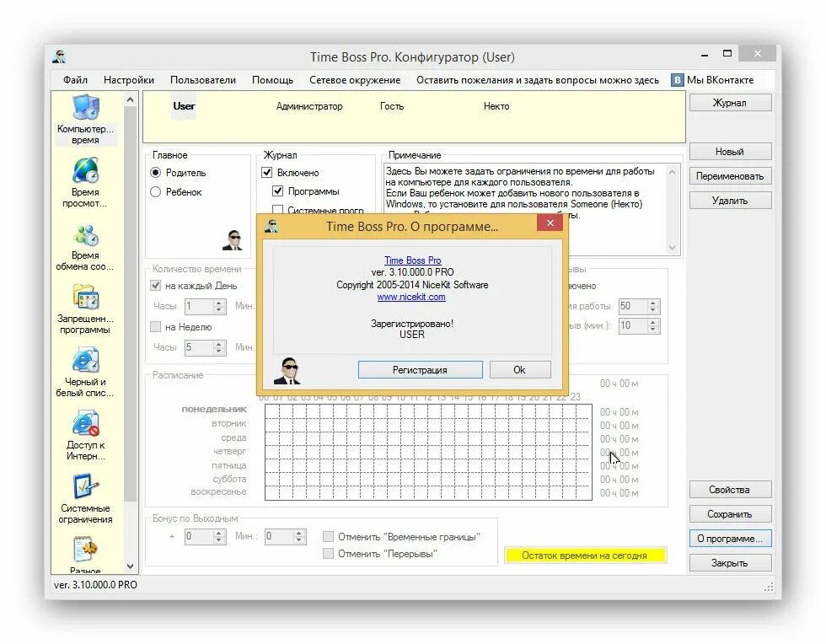Enable Отменить "Перерывы" checkbox

point(328,553)
